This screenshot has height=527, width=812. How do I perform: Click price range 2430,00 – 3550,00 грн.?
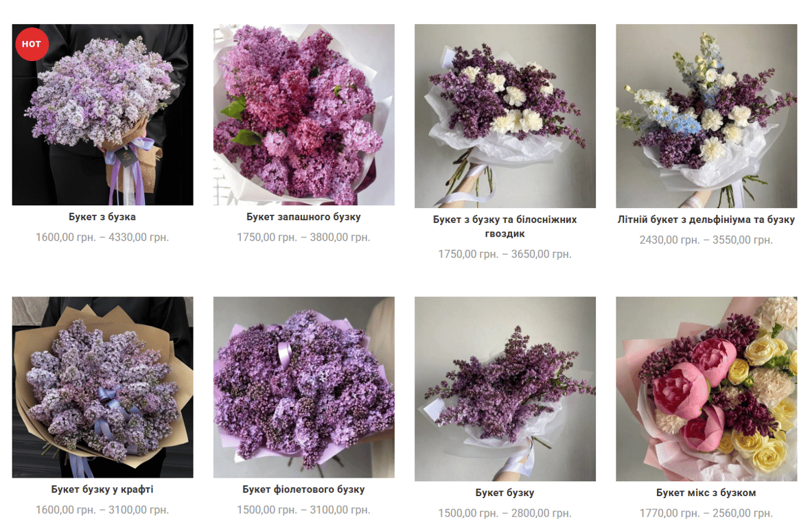(706, 239)
